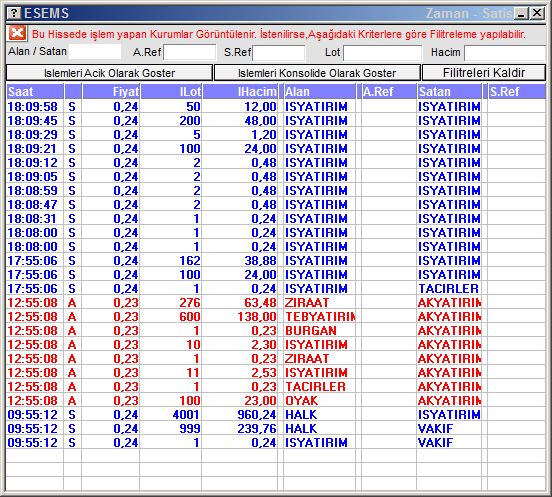Close the ESEMS window
Screen dimensions: 552x497
coord(537,13)
